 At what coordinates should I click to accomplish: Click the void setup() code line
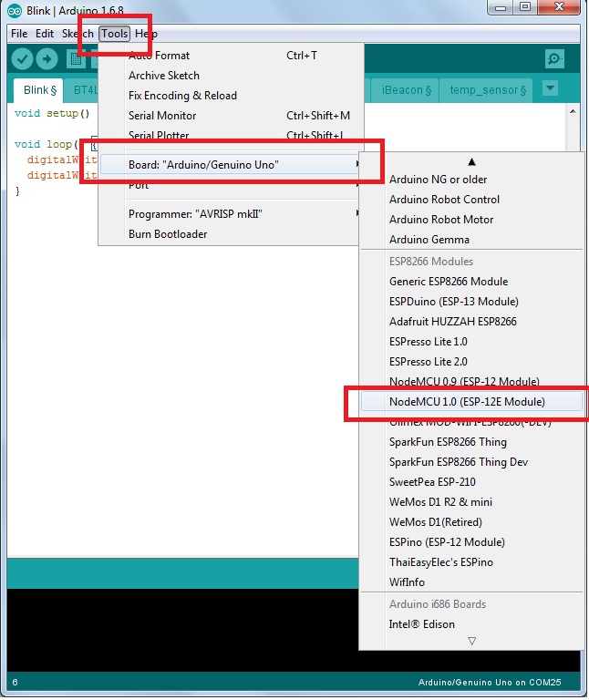pyautogui.click(x=52, y=113)
